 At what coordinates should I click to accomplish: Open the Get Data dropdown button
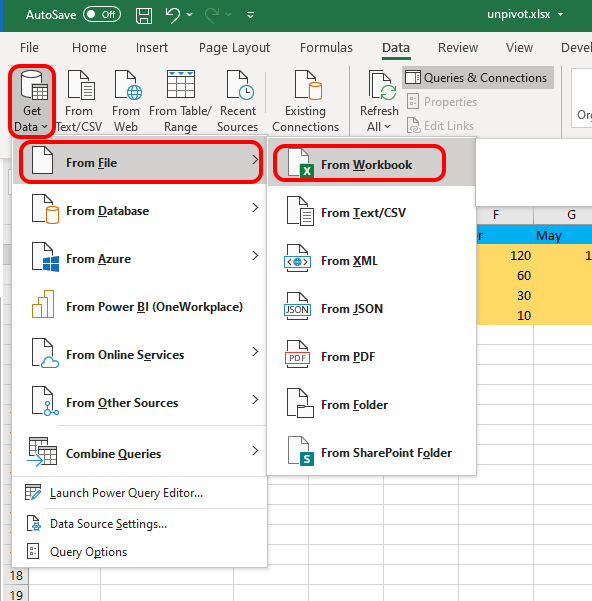[32, 101]
